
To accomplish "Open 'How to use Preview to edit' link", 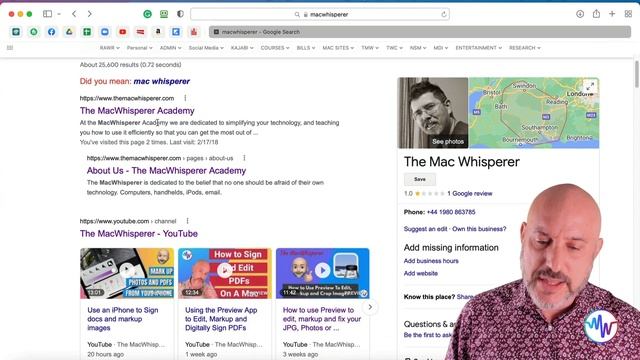I will [x=322, y=319].
